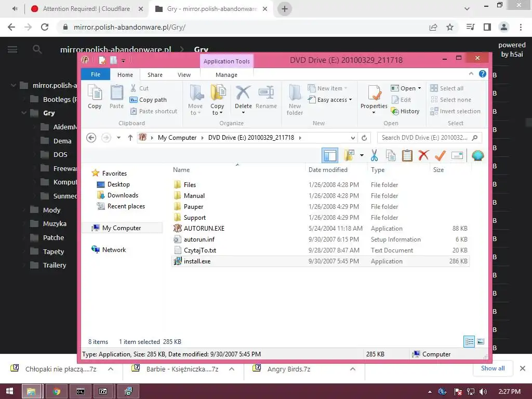This screenshot has height=399, width=532.
Task: Click Copy path in the ribbon
Action: coord(148,100)
